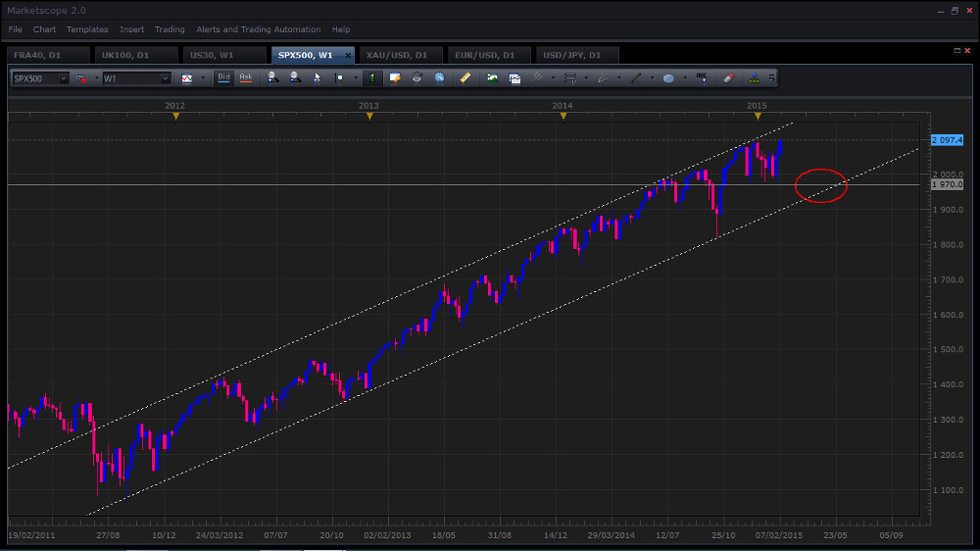Click the zoom in icon

pyautogui.click(x=273, y=77)
